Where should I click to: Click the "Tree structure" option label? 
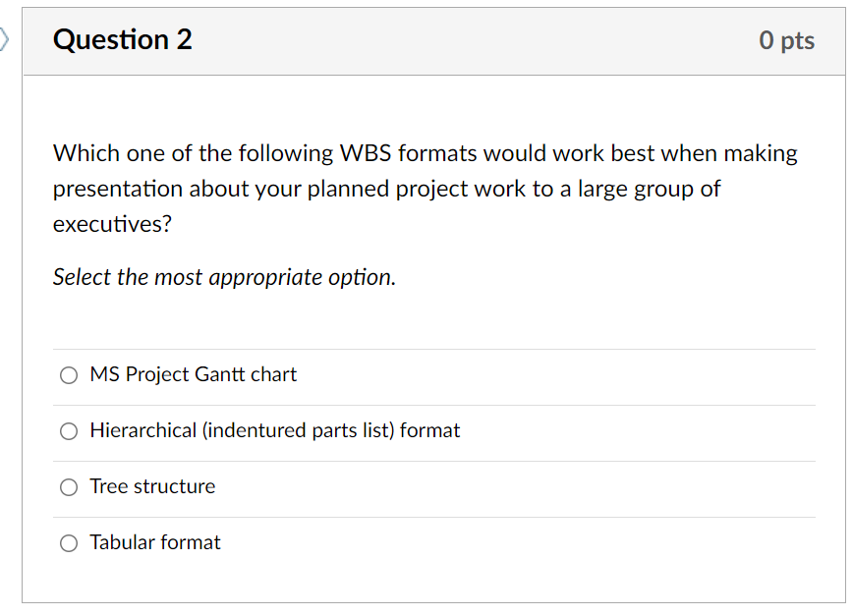(x=152, y=486)
